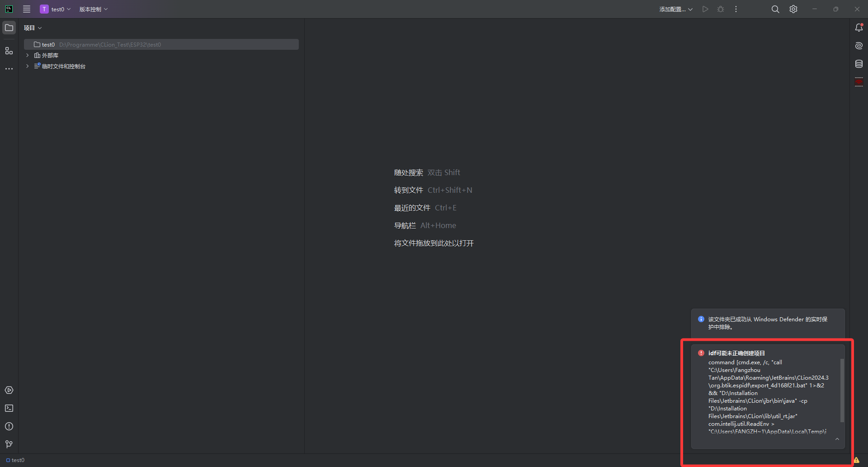
Task: Restore down the CLion window
Action: pos(836,9)
